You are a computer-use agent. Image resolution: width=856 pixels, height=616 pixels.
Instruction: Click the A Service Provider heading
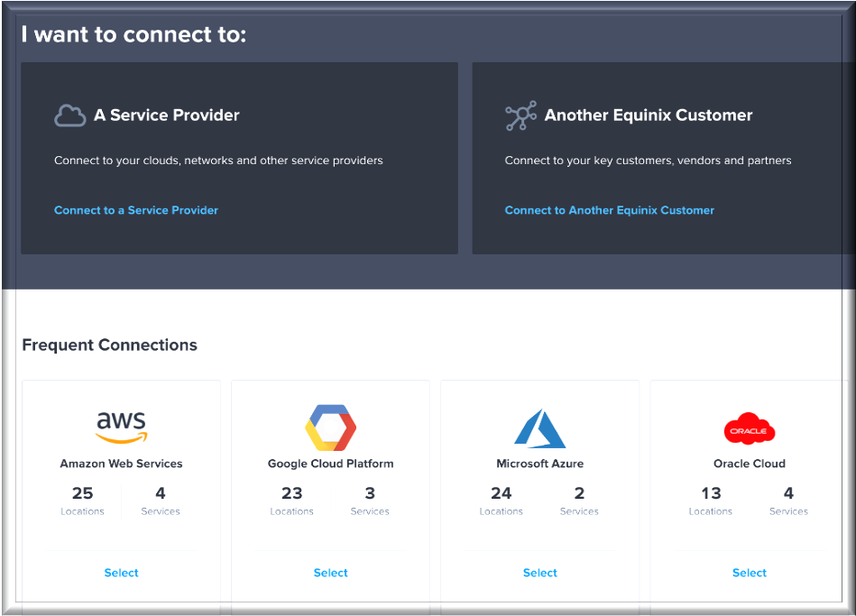coord(167,115)
